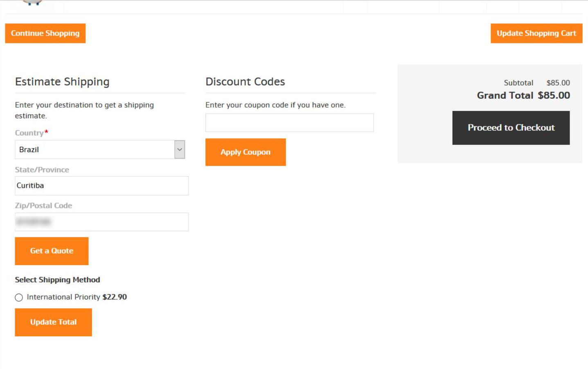
Task: Hit the Apply Coupon button
Action: (246, 152)
